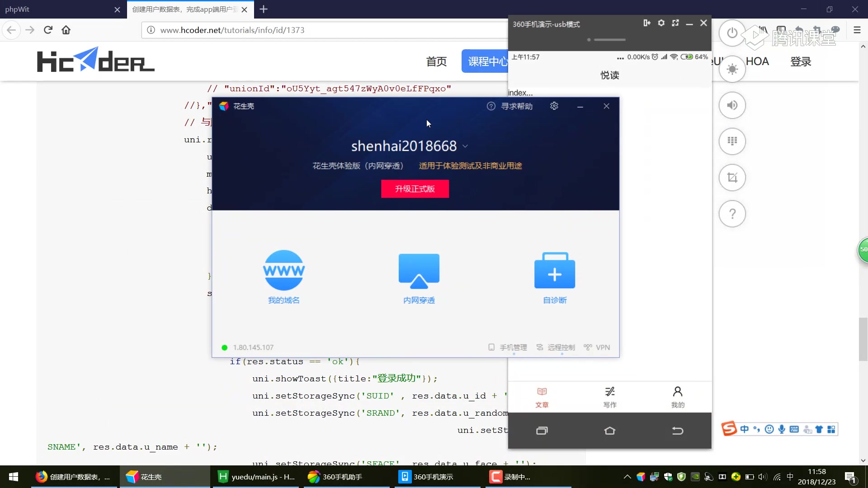868x488 pixels.
Task: Click the green 50 floating ball at right edge
Action: [863, 249]
